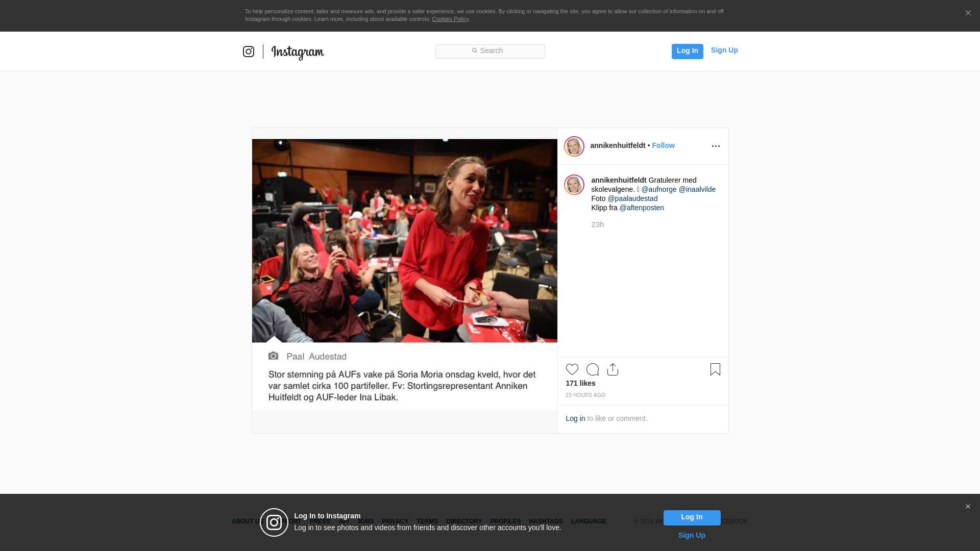Open annikenhuitfeldt avatar in post header

[574, 146]
